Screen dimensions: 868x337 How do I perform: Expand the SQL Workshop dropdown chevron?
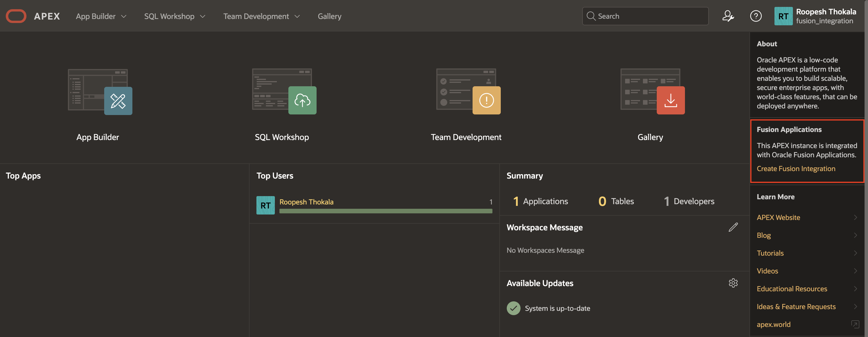[203, 16]
